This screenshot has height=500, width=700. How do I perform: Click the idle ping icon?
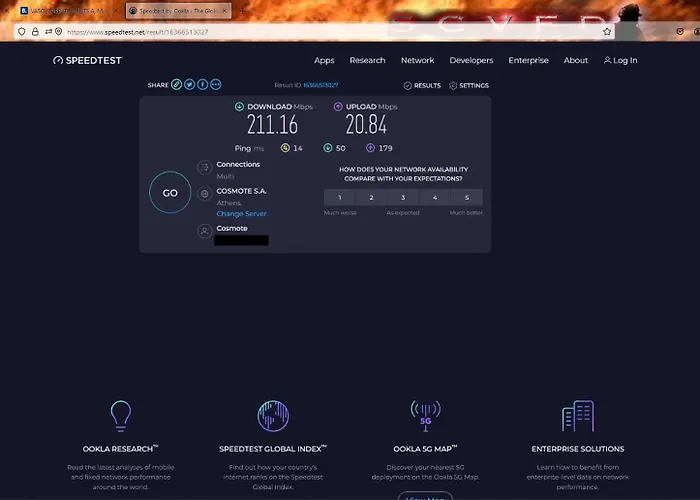(285, 148)
